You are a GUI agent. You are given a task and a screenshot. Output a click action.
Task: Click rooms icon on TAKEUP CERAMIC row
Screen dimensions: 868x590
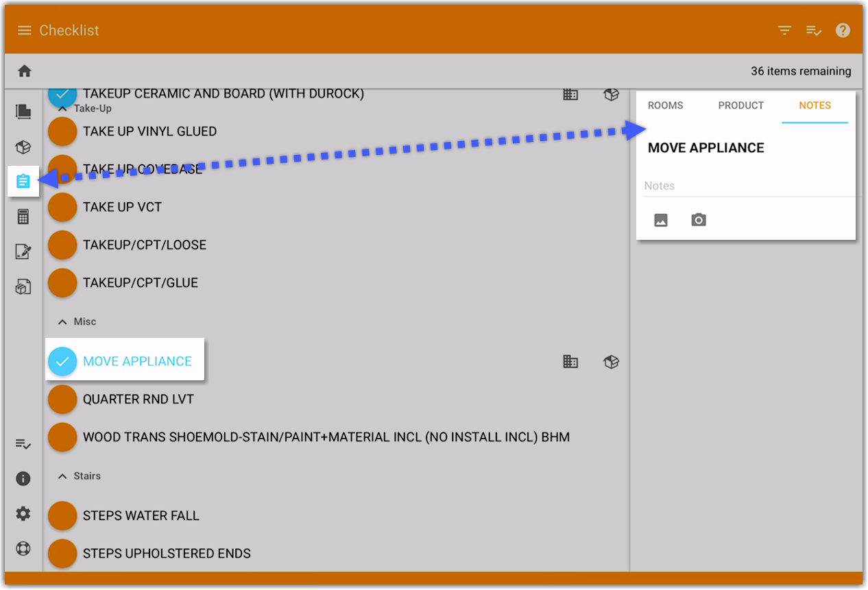point(570,95)
